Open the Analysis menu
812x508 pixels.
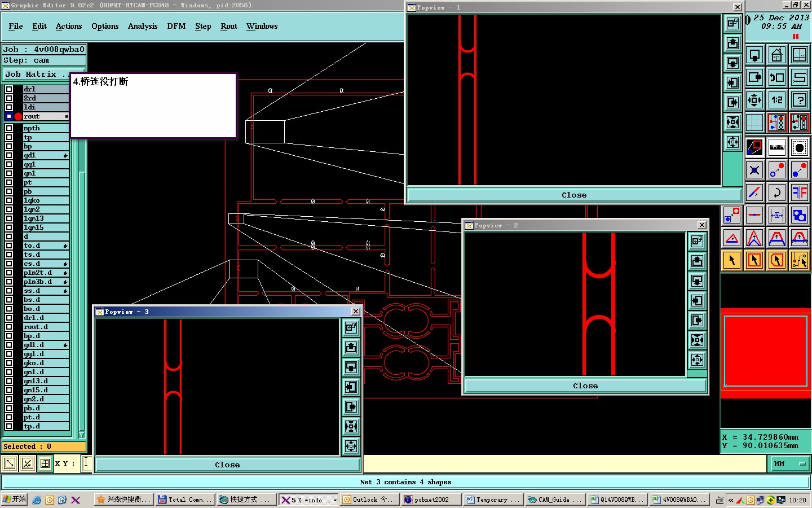click(143, 27)
